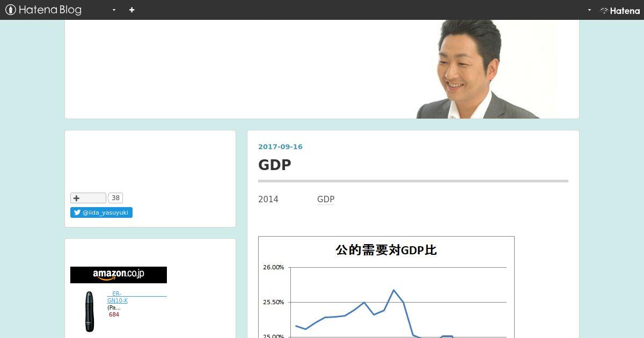Click the 2014 text in article

click(268, 200)
